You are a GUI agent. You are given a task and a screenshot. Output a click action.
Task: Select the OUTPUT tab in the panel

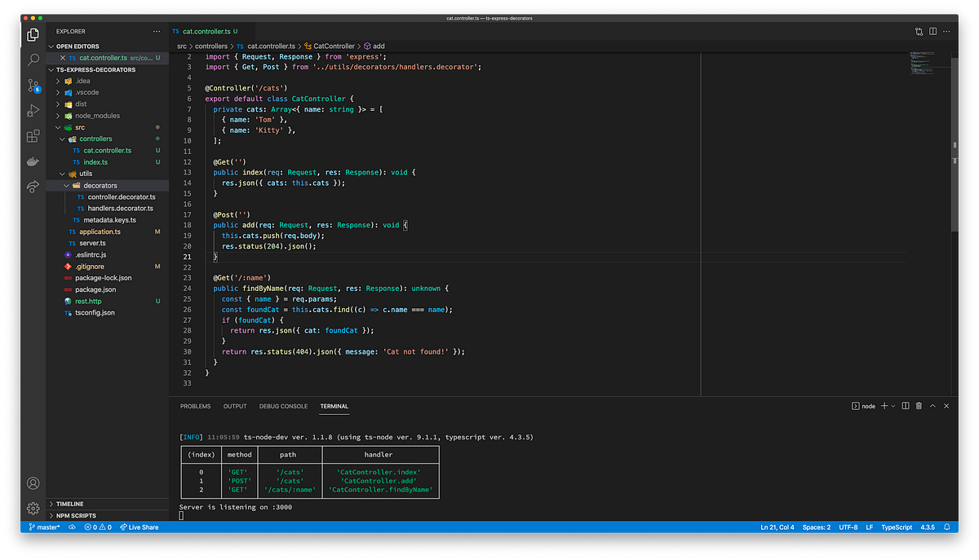(235, 406)
